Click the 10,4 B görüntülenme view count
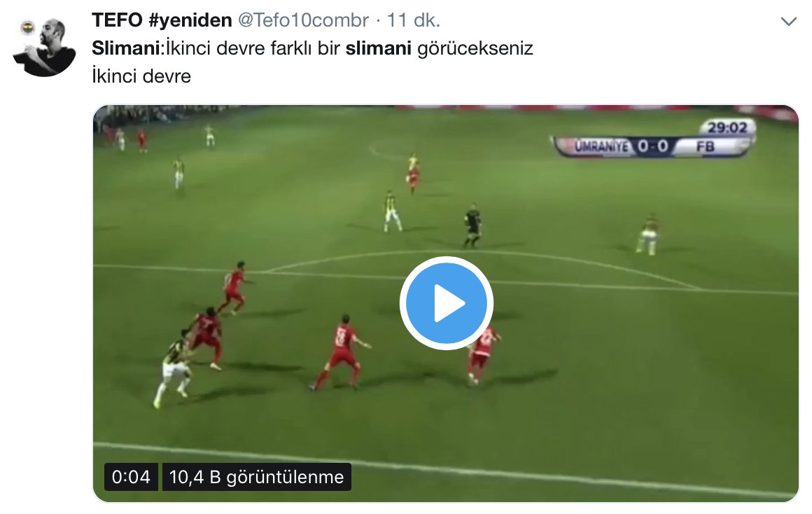Screen dimensions: 812x514 coord(256,477)
